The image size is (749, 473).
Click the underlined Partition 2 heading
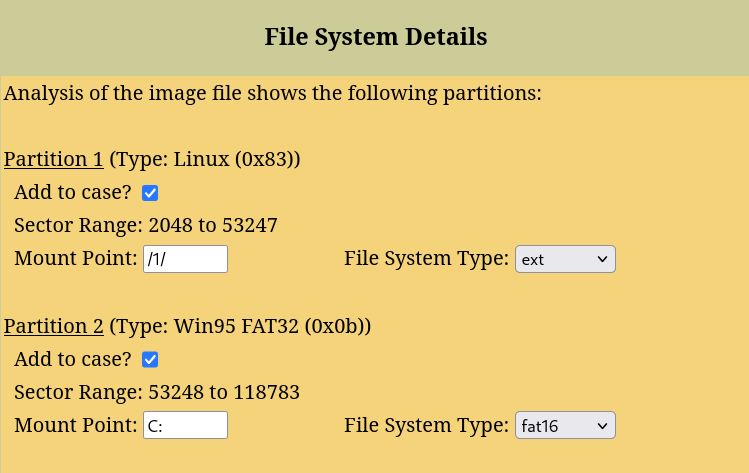[53, 326]
